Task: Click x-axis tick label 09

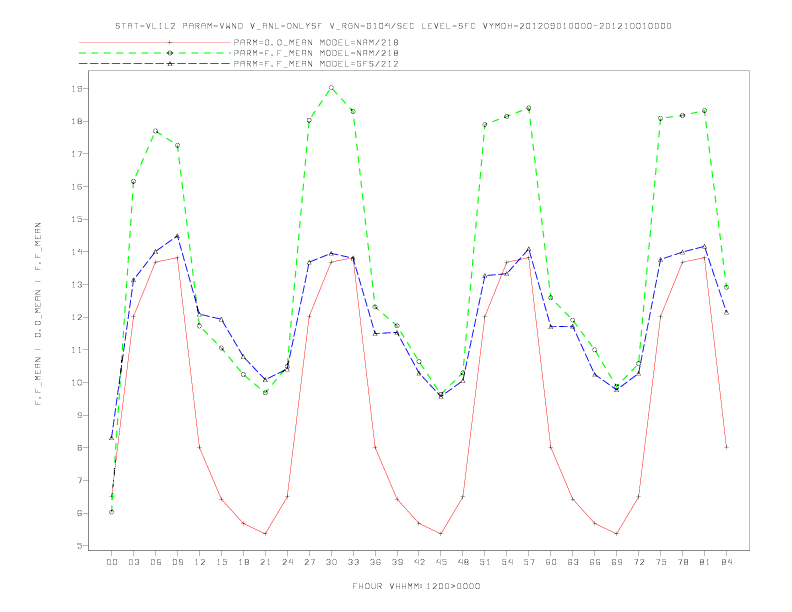Action: pos(178,562)
